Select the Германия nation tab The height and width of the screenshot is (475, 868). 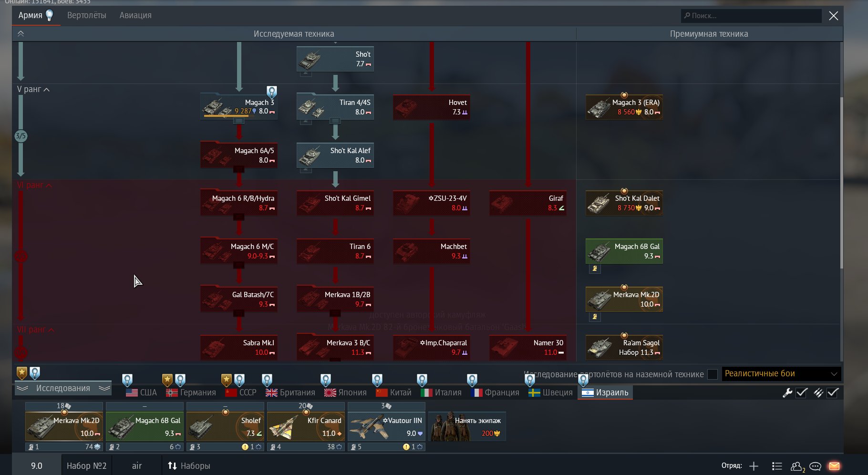(x=191, y=392)
